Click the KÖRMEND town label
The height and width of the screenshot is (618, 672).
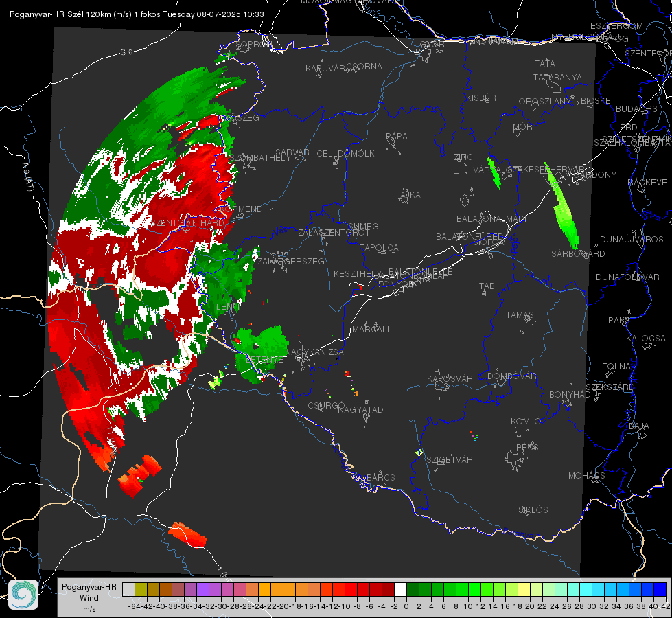click(241, 209)
